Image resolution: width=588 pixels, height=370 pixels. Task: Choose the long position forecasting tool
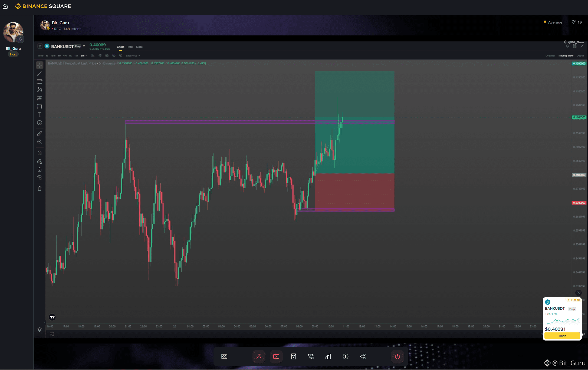[x=40, y=98]
